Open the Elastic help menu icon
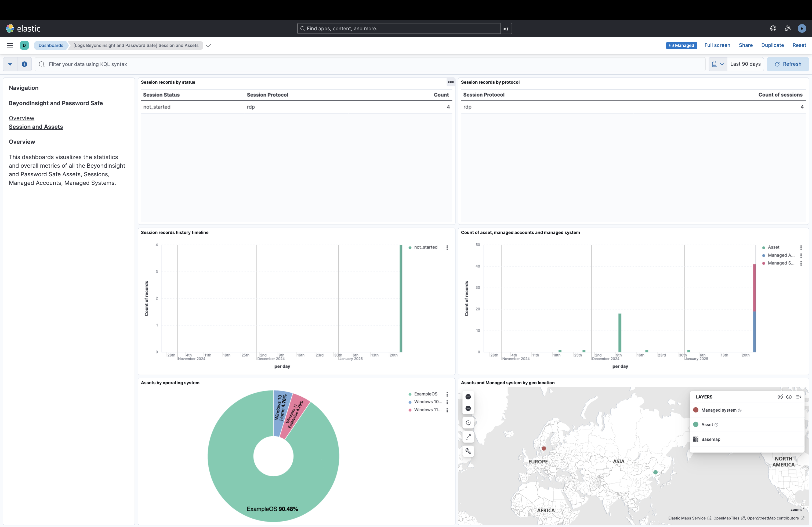The height and width of the screenshot is (527, 812). [773, 29]
